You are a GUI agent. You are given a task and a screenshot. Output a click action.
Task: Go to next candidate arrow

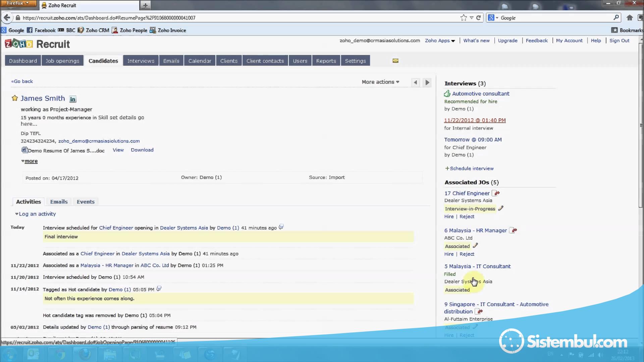(427, 82)
